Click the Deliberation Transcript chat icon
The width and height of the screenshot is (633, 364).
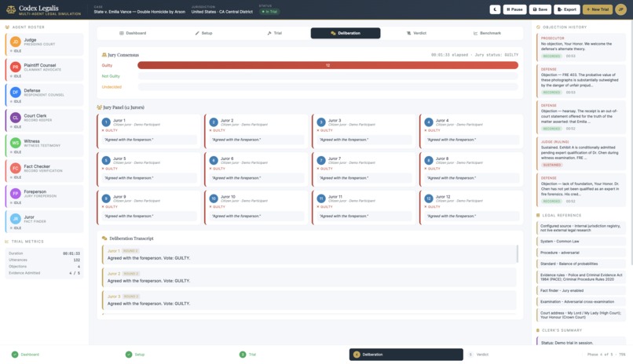point(104,238)
